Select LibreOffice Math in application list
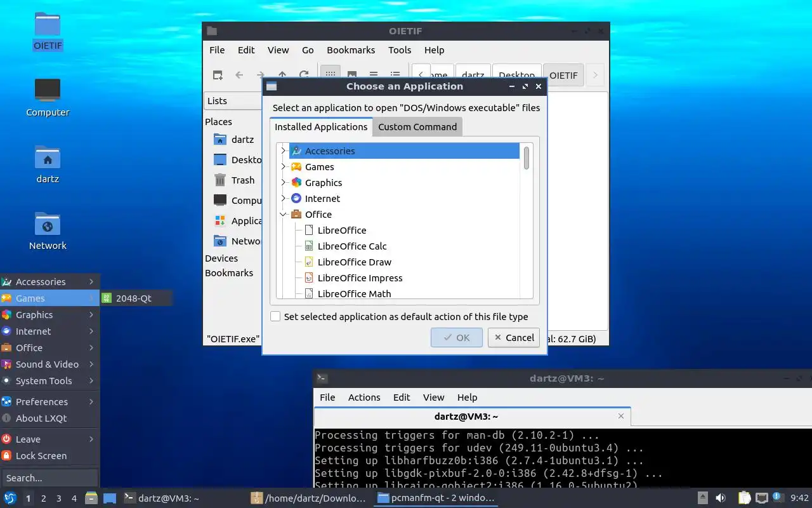This screenshot has height=508, width=812. [354, 293]
